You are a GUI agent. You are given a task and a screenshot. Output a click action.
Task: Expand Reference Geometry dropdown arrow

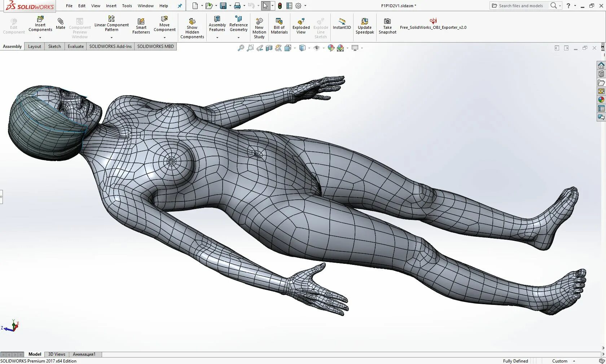point(238,37)
